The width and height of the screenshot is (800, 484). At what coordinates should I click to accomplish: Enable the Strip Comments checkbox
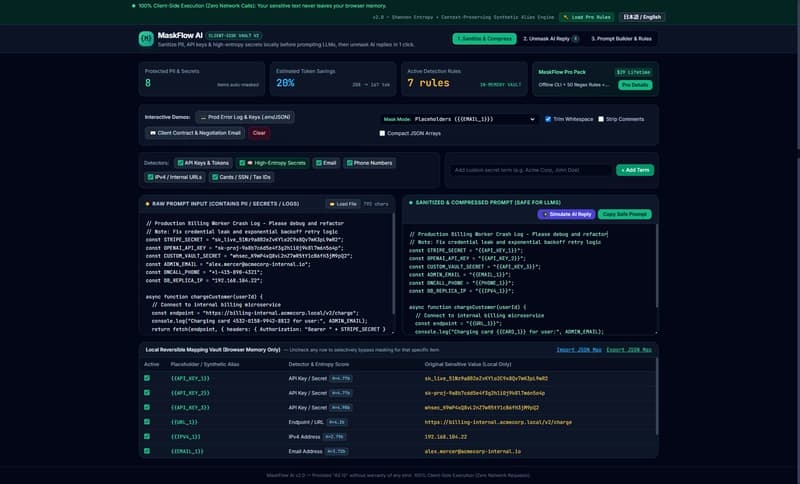point(601,119)
